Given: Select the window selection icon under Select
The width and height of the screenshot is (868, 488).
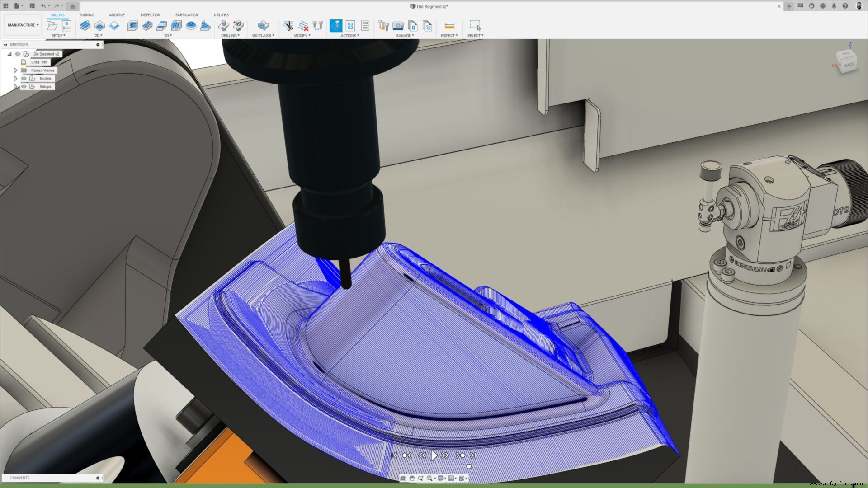Looking at the screenshot, I should tap(476, 25).
